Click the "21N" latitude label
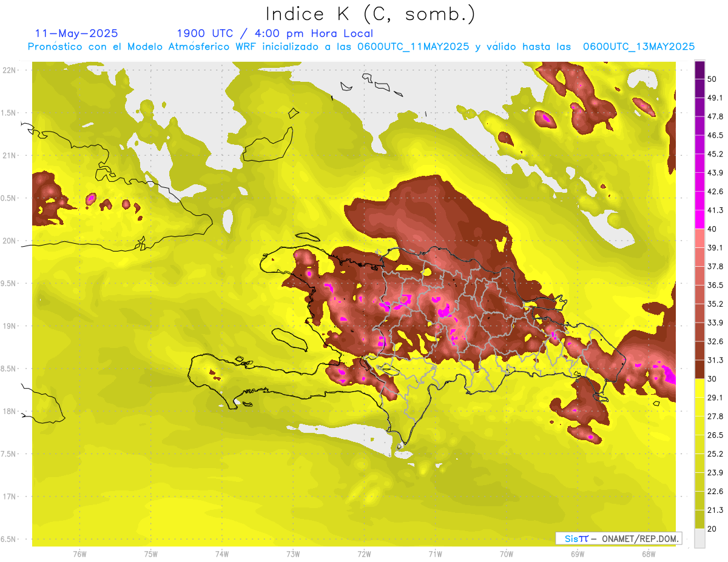 pos(10,155)
